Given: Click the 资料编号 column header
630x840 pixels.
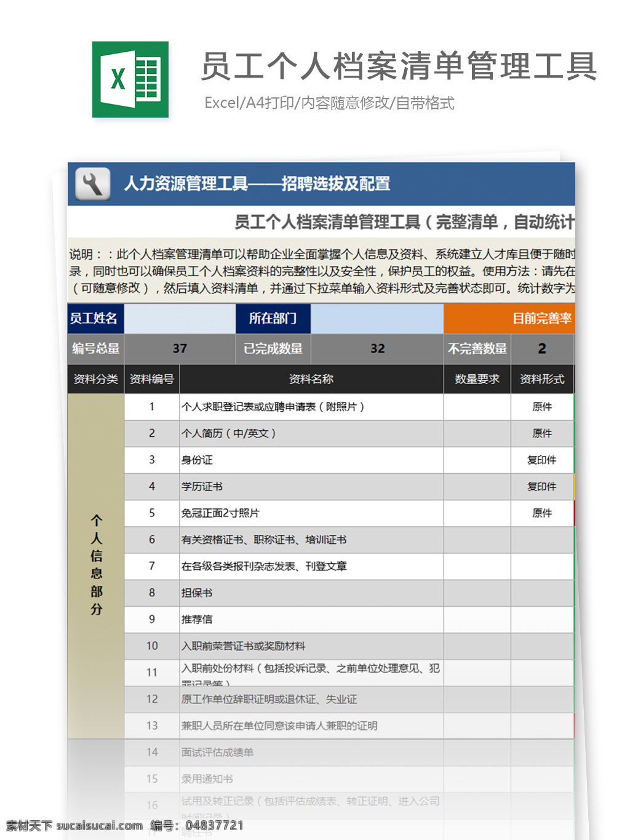Looking at the screenshot, I should (152, 379).
